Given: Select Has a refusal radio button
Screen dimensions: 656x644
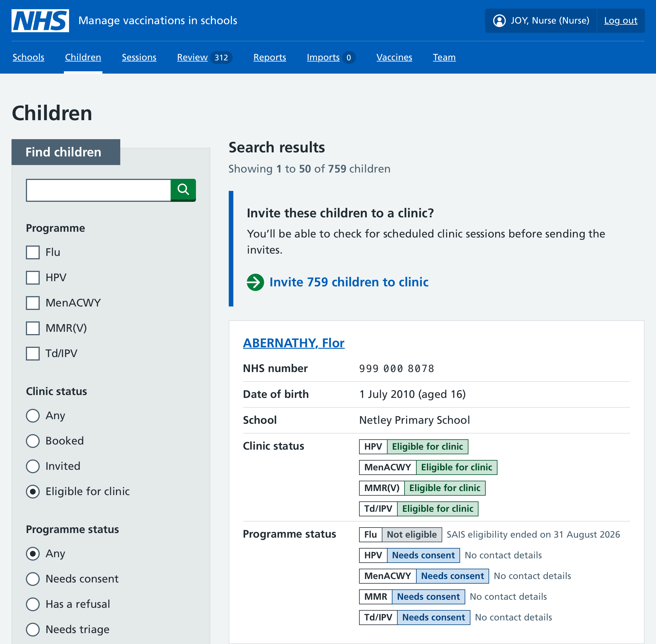Looking at the screenshot, I should click(x=33, y=604).
